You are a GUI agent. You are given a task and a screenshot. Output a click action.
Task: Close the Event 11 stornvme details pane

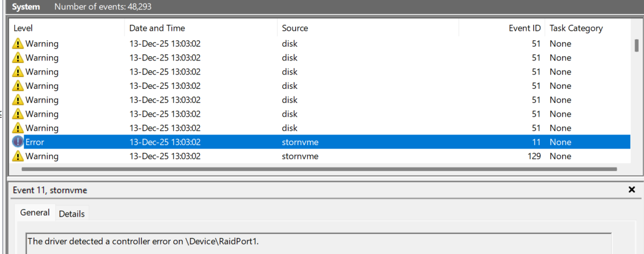(632, 190)
